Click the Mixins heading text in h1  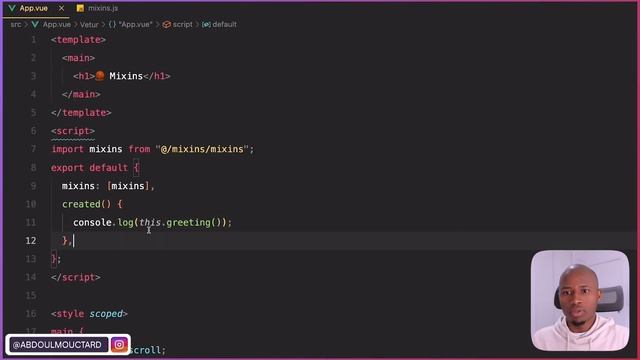tap(126, 76)
